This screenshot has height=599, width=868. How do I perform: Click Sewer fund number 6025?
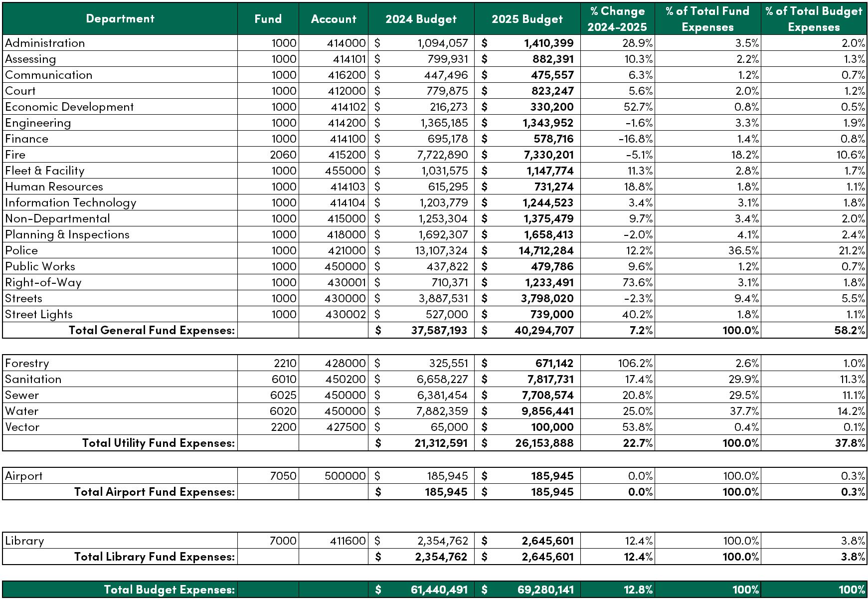(x=284, y=395)
